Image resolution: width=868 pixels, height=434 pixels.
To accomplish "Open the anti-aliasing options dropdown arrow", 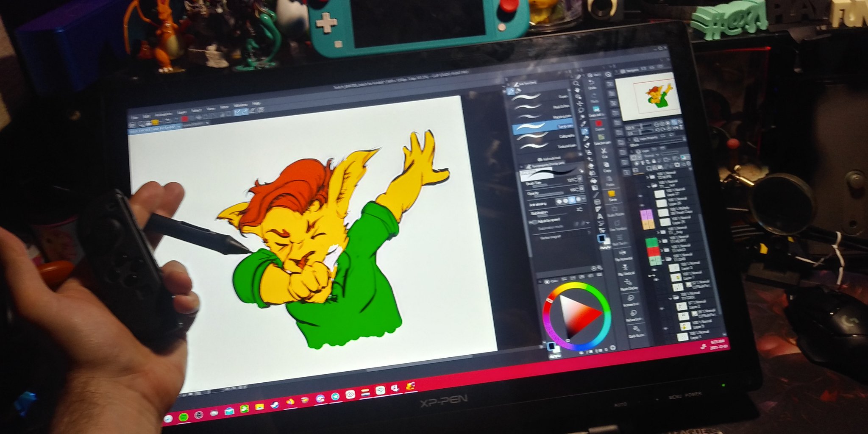I will (584, 198).
